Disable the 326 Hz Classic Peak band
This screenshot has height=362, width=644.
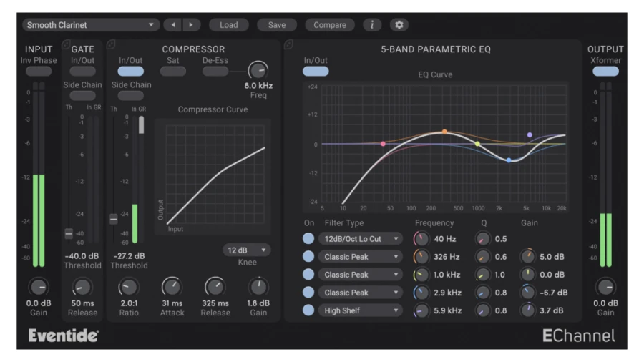click(x=308, y=257)
